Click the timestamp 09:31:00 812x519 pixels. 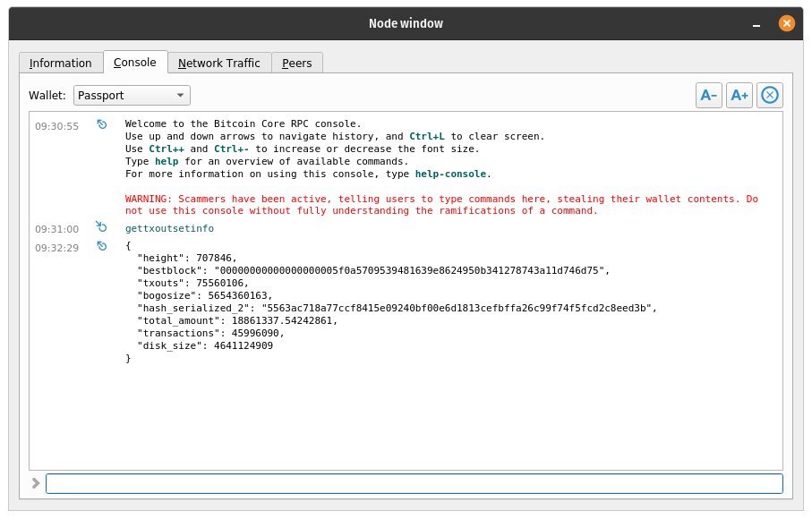tap(57, 229)
